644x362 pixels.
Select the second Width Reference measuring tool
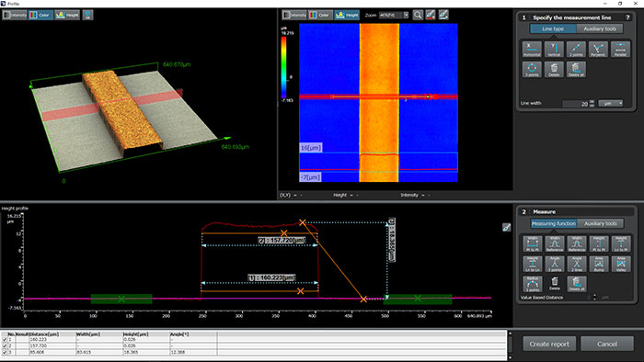point(577,243)
